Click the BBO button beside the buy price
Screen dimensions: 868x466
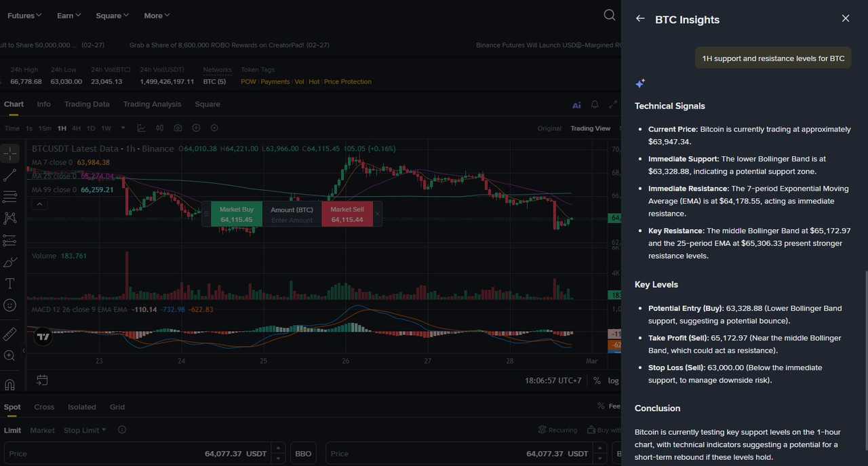coord(304,453)
